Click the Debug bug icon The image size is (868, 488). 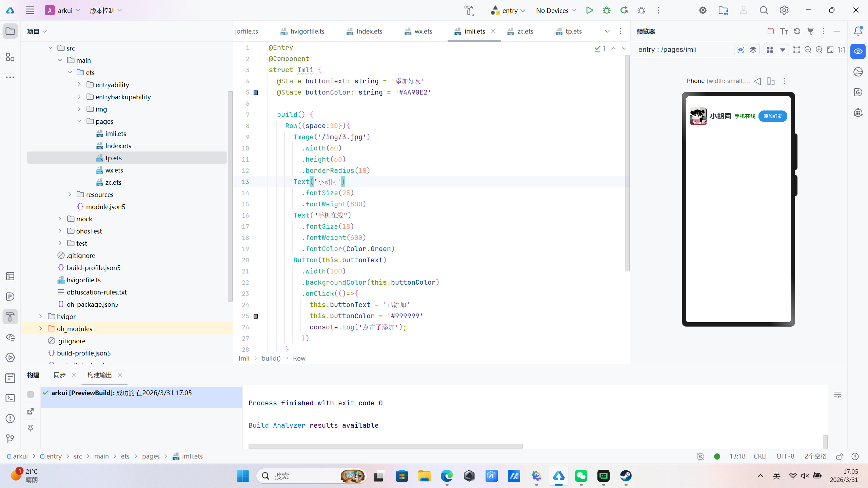(x=607, y=10)
